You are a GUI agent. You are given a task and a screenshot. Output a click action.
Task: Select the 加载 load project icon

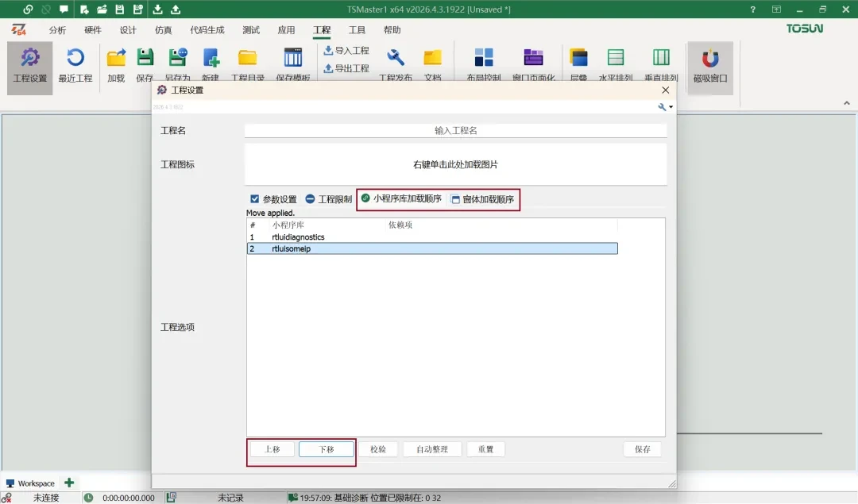tap(116, 63)
